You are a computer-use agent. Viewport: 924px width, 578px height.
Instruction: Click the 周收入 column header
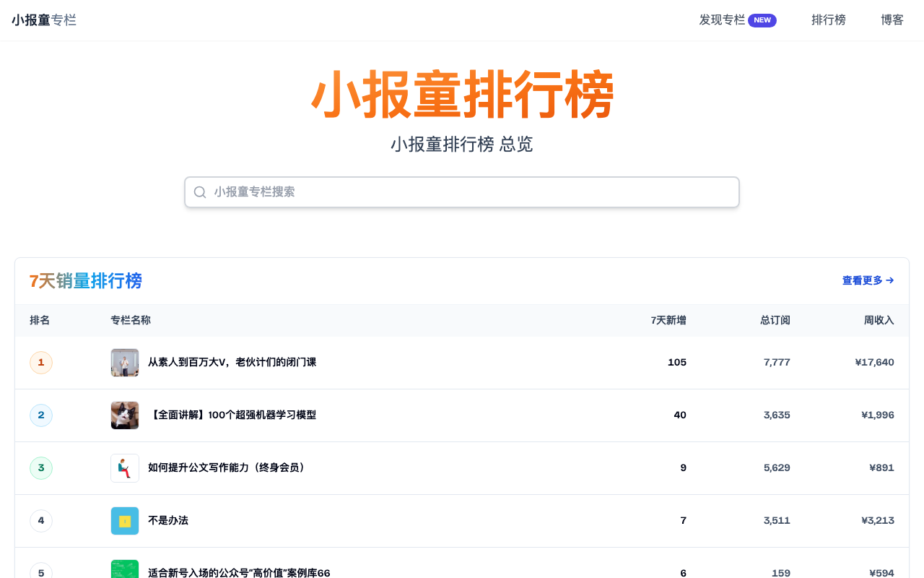tap(879, 320)
